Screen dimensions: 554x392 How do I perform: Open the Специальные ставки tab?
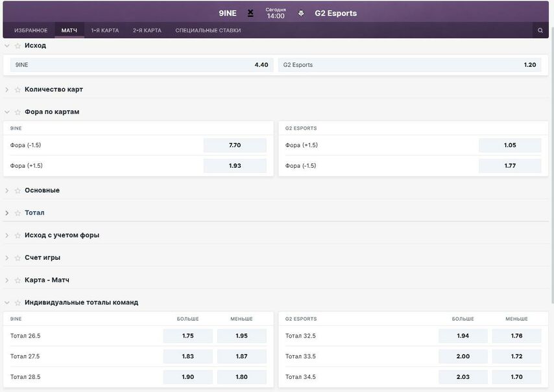coord(208,30)
